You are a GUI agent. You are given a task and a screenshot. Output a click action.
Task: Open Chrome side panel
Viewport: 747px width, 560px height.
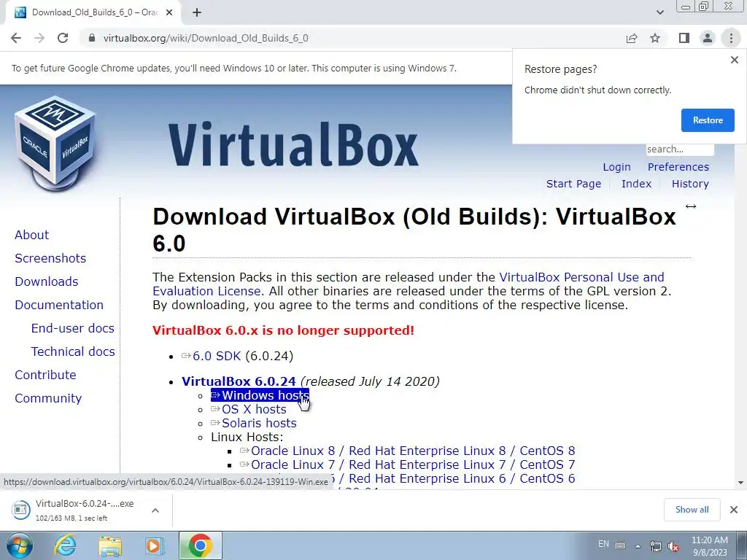pos(684,38)
